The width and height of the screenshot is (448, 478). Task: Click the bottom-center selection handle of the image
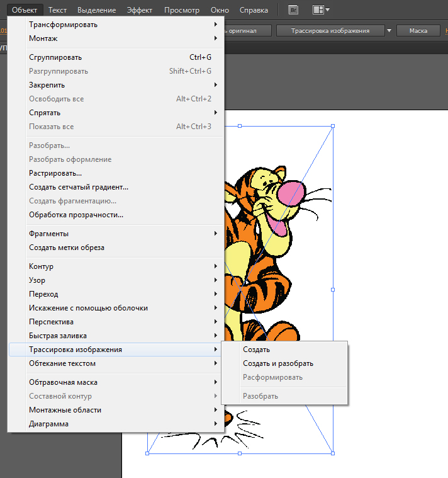[240, 453]
